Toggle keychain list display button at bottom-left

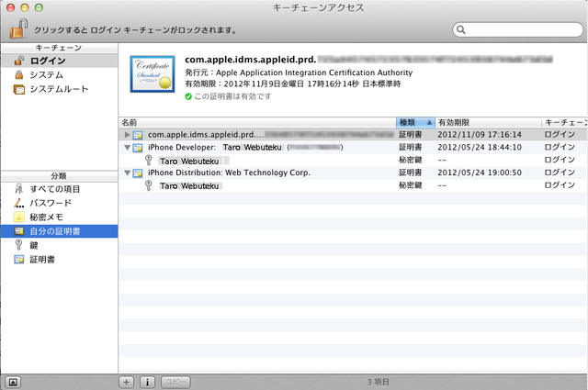tap(13, 382)
